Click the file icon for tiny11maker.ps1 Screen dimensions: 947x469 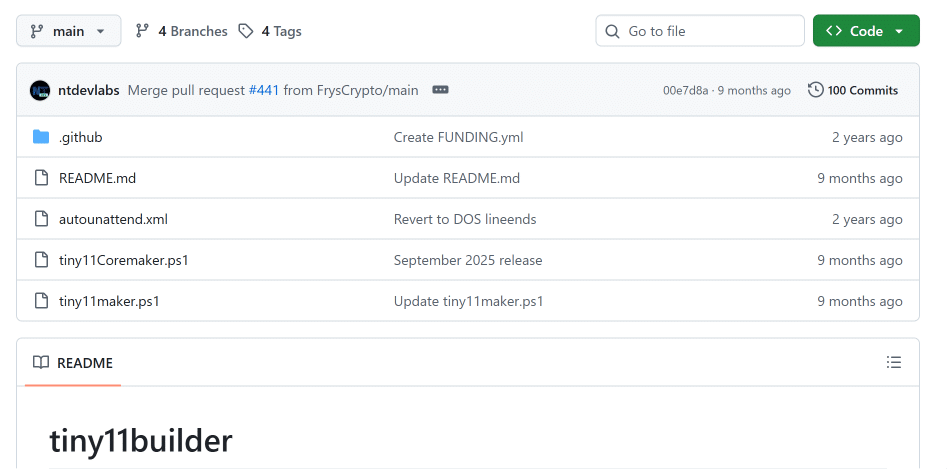pyautogui.click(x=41, y=301)
